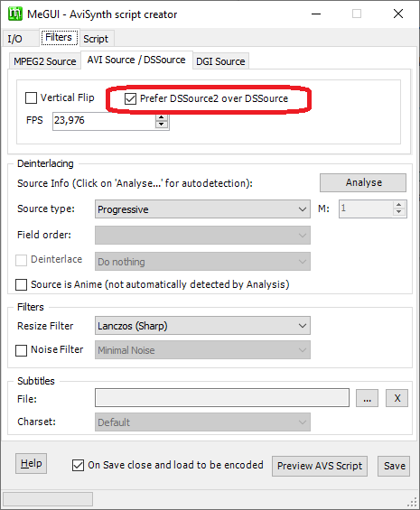Decrease FPS with the down arrow
Image resolution: width=420 pixels, height=510 pixels.
pos(162,125)
